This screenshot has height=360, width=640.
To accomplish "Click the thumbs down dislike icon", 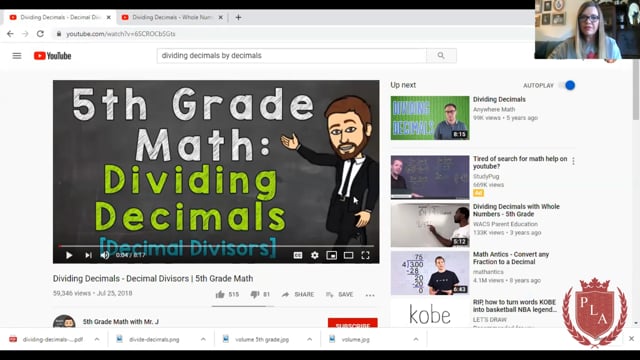I will (255, 294).
